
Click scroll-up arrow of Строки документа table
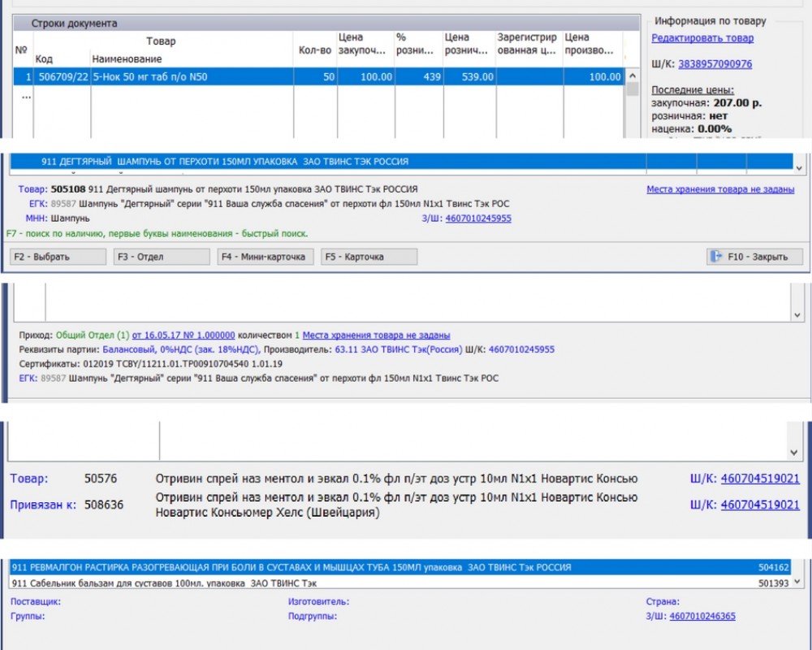(x=633, y=76)
